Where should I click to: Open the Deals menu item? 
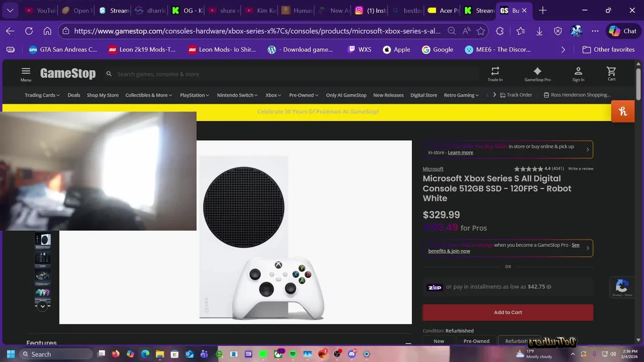(x=74, y=95)
